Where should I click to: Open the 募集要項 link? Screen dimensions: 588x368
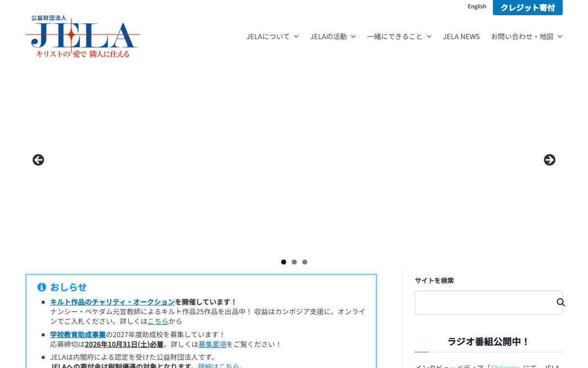point(212,344)
